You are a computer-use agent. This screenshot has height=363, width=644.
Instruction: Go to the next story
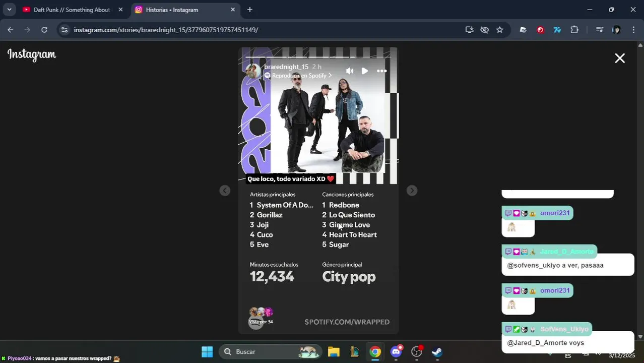coord(412,191)
